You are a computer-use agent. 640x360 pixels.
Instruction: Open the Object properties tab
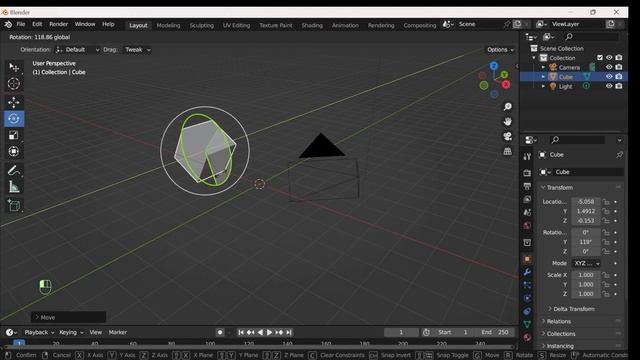point(527,259)
